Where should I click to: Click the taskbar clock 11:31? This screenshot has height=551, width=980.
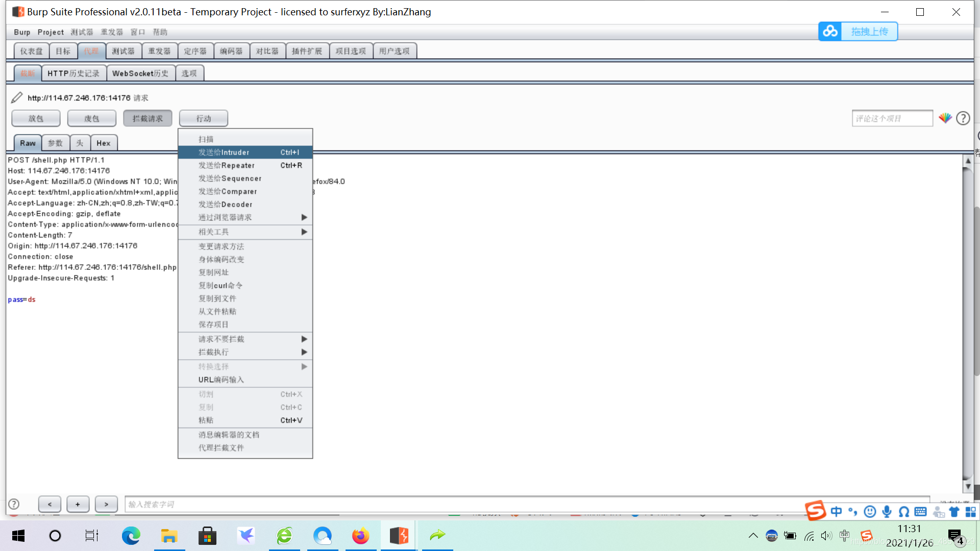pyautogui.click(x=909, y=529)
